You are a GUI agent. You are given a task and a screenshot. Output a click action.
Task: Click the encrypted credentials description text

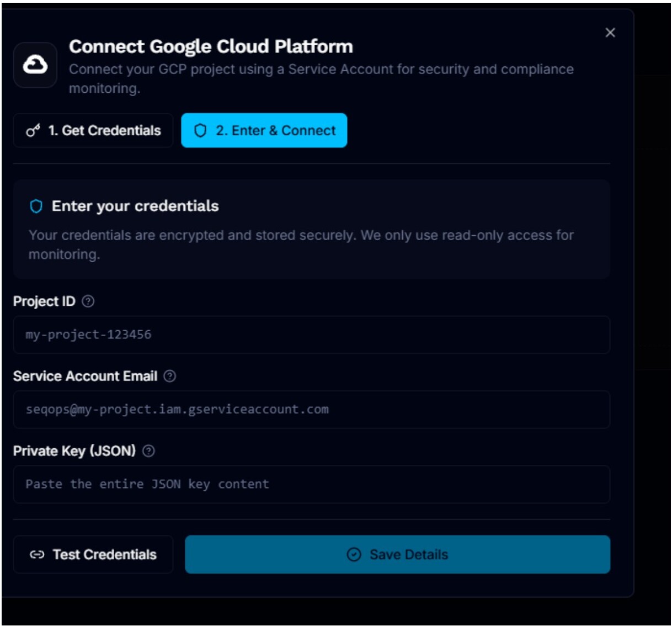tap(301, 245)
